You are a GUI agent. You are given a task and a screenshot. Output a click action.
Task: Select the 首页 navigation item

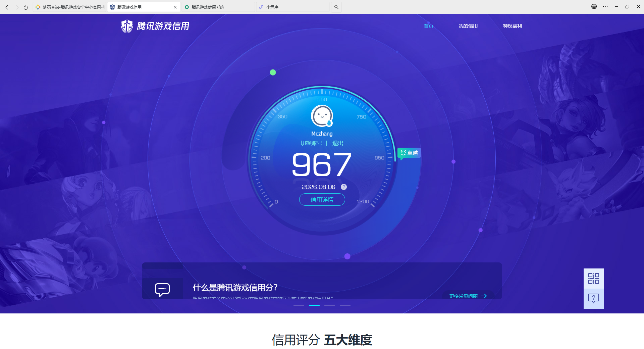429,26
